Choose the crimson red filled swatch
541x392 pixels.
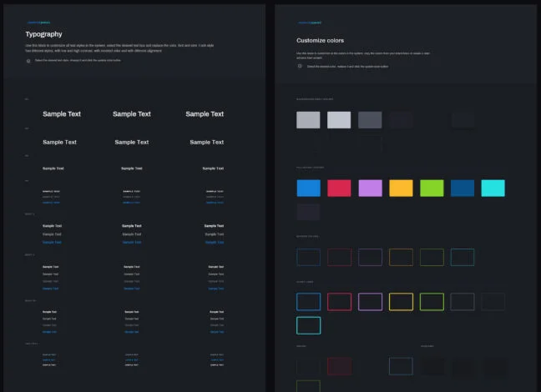pyautogui.click(x=339, y=188)
